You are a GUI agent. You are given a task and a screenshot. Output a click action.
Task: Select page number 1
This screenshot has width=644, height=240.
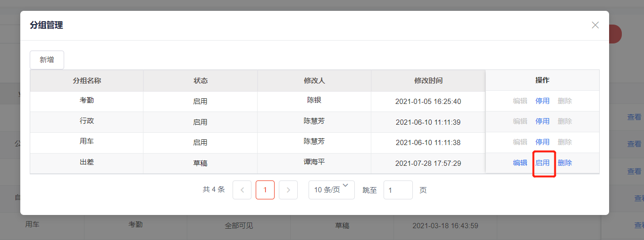(265, 190)
